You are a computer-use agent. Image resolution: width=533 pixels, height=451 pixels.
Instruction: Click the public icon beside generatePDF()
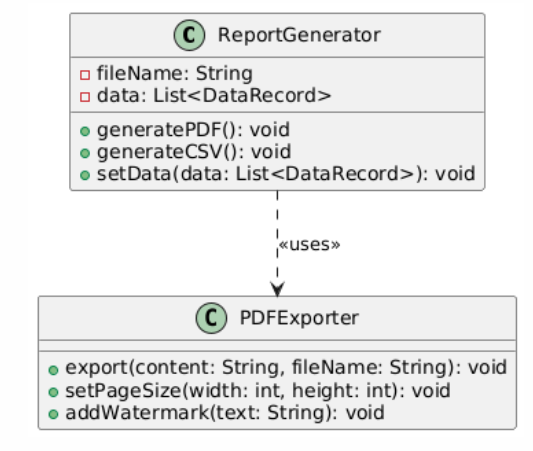85,131
